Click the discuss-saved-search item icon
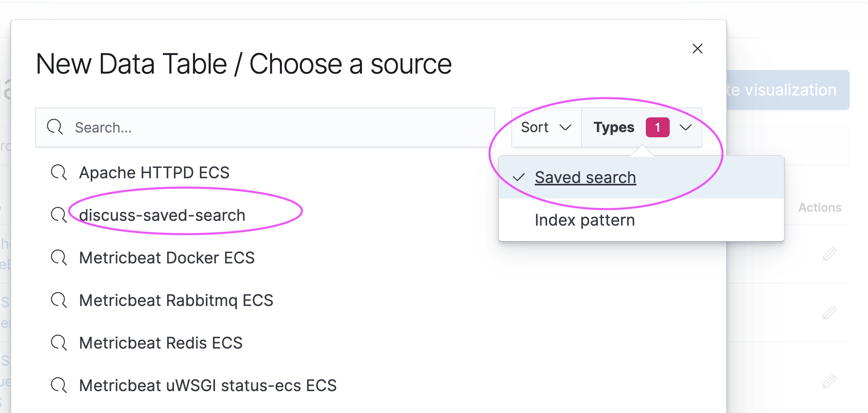 coord(59,215)
